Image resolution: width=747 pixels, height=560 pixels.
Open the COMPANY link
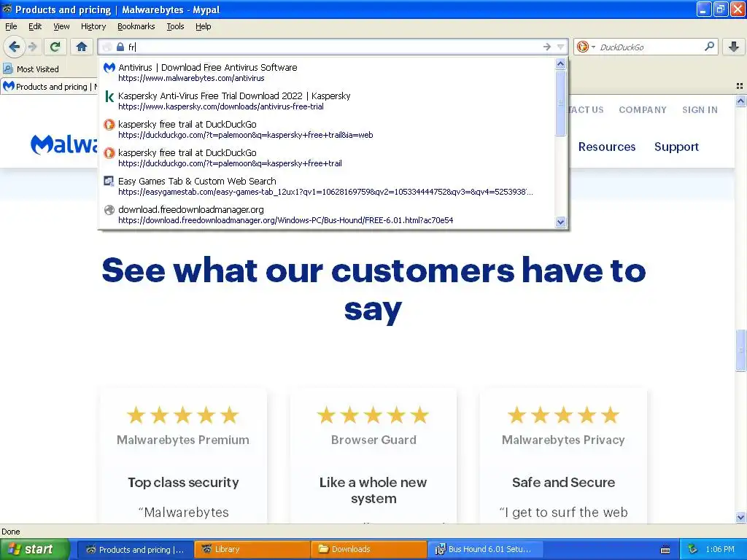(x=643, y=109)
